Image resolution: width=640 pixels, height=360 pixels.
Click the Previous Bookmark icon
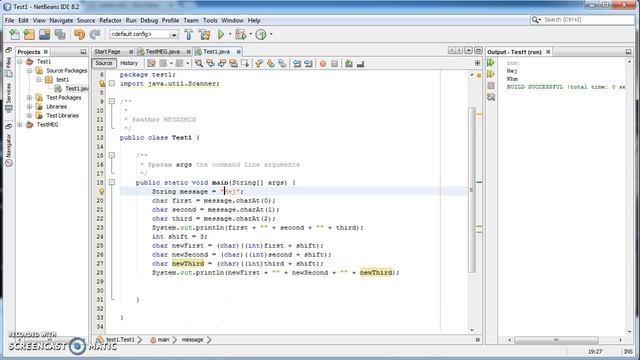click(x=259, y=63)
